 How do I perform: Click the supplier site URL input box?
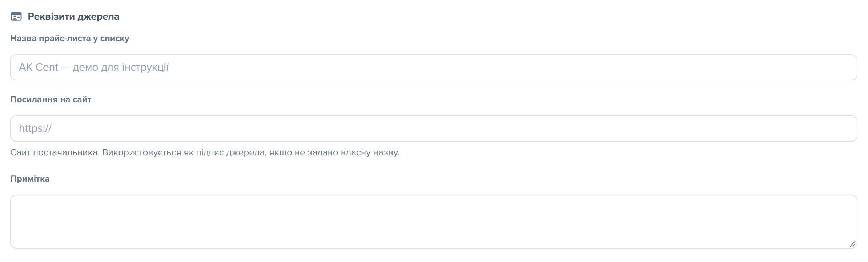click(434, 128)
